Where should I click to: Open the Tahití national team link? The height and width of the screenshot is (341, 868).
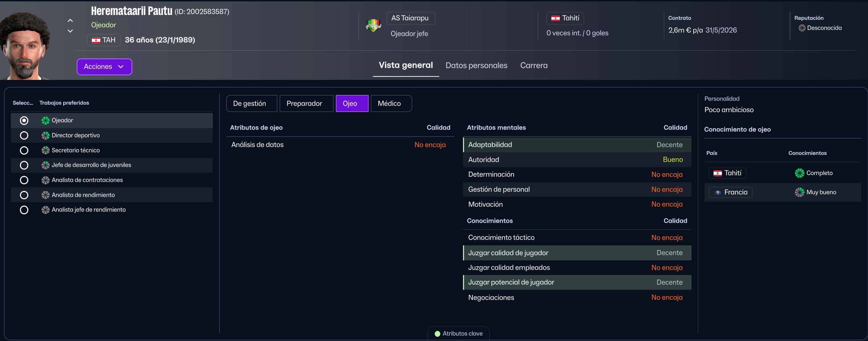(565, 18)
